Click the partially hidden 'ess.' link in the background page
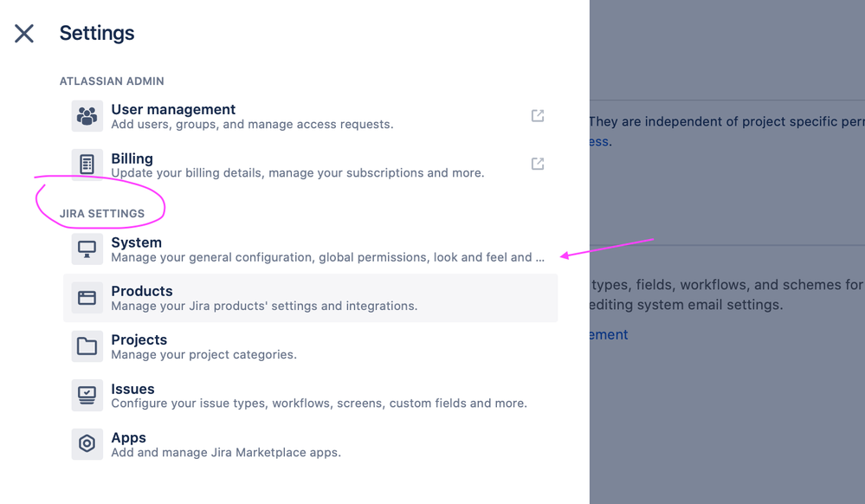 click(600, 142)
